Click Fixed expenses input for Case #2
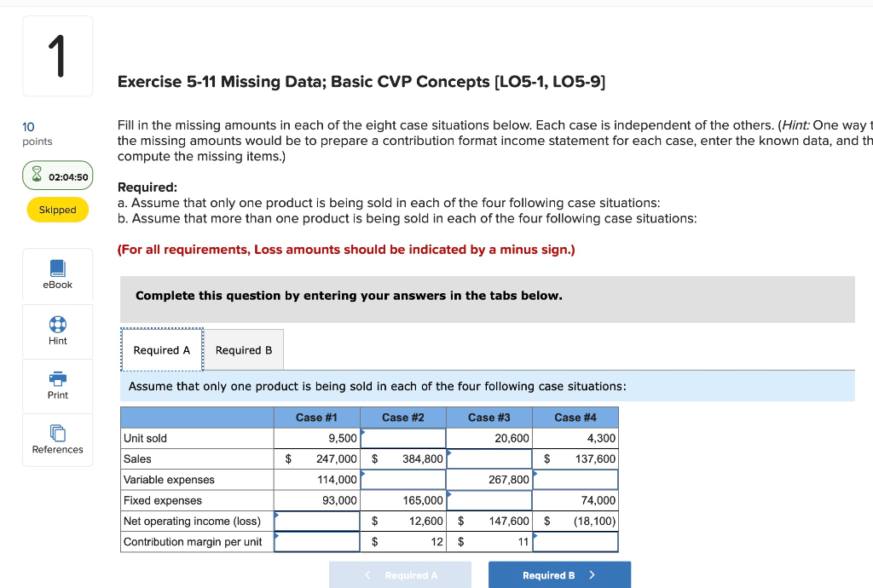Viewport: 873px width, 588px height. click(x=402, y=500)
